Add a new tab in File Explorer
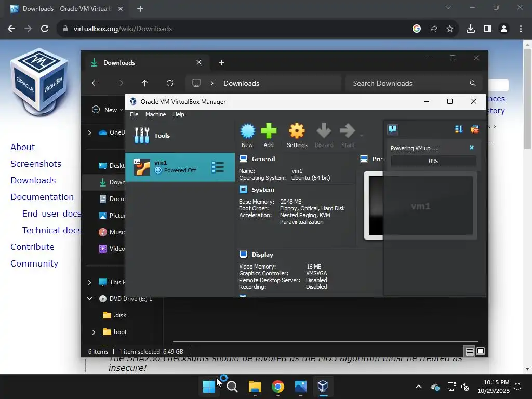This screenshot has width=532, height=399. [221, 63]
